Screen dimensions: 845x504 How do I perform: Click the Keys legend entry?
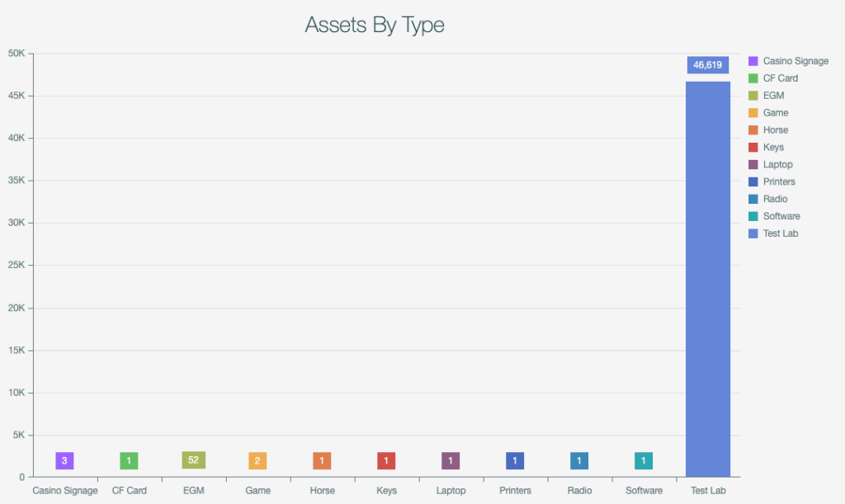(773, 148)
